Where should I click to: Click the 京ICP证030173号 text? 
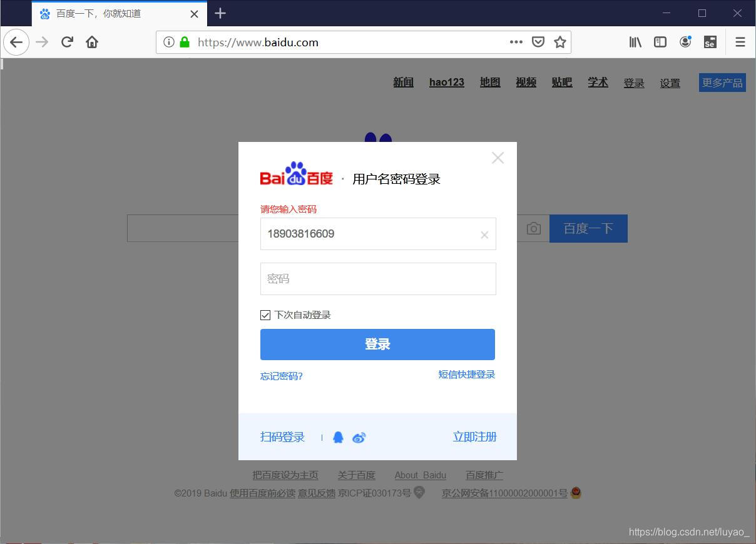[x=374, y=493]
